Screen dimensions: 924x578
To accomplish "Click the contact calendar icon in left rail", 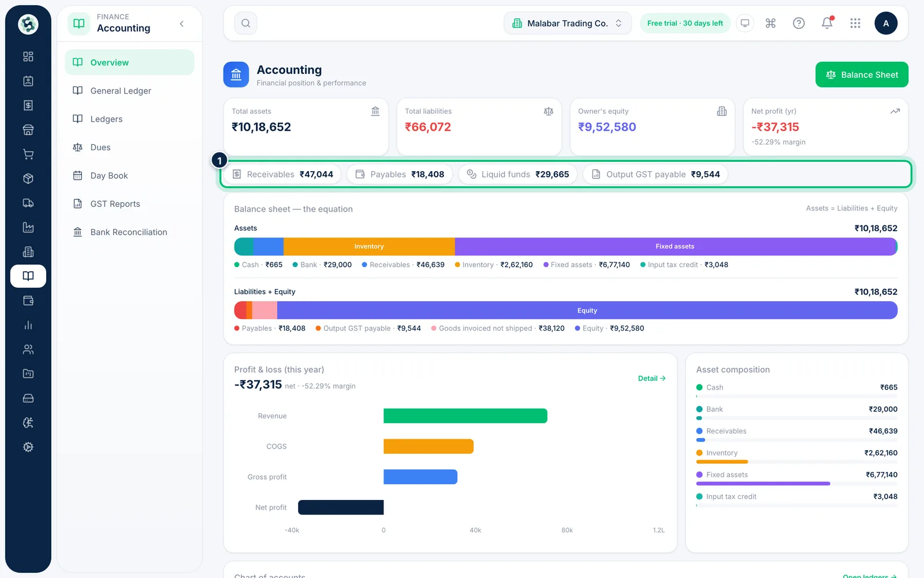I will [28, 81].
